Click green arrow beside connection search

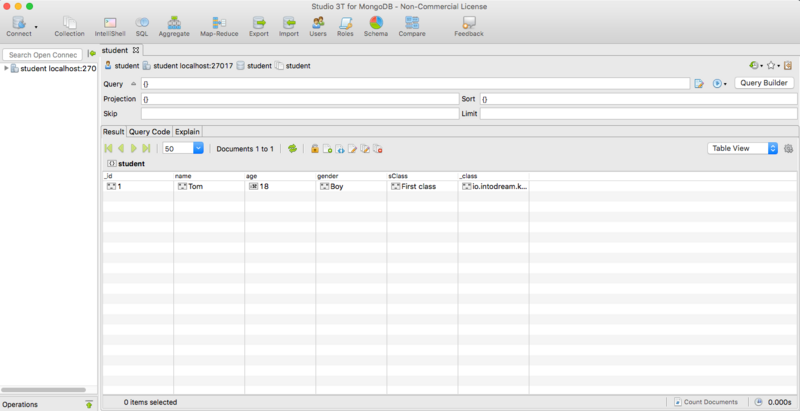pos(92,54)
